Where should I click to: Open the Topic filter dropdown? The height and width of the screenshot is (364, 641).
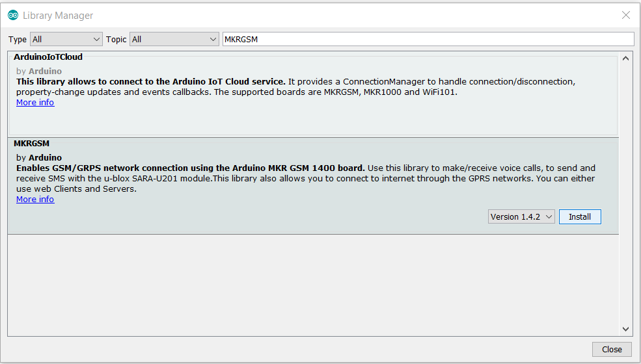pos(174,39)
